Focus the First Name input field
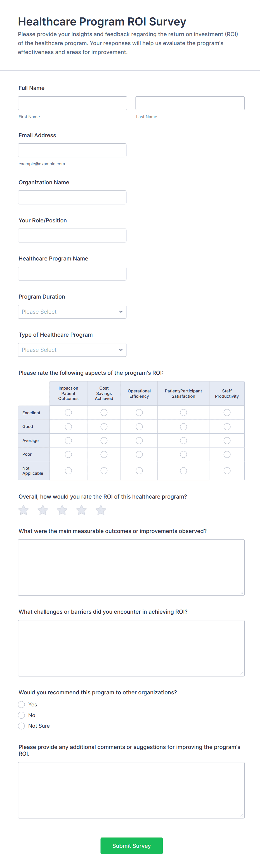Image resolution: width=260 pixels, height=868 pixels. 72,103
